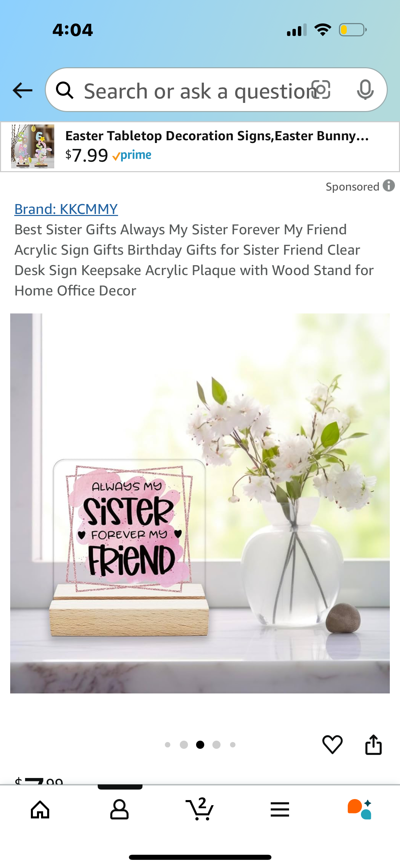Viewport: 400px width, 868px height.
Task: Select the first image carousel dot
Action: (168, 745)
